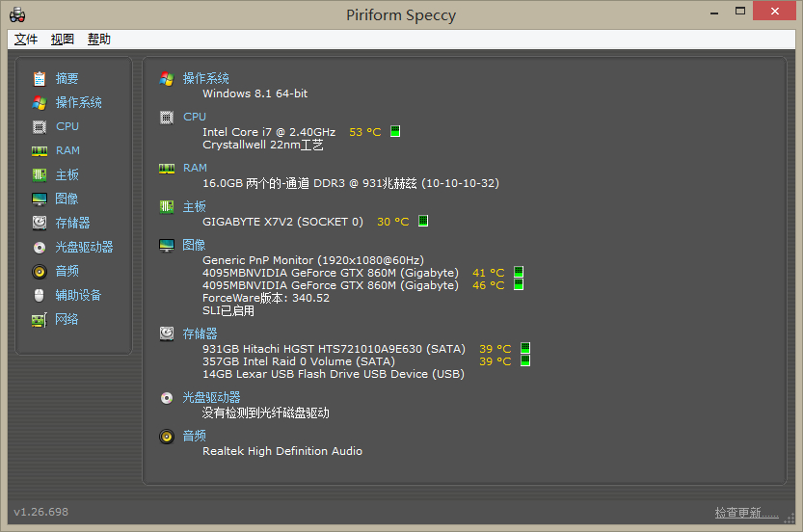The height and width of the screenshot is (532, 803).
Task: Click the 音频 heading link in summary
Action: tap(195, 436)
